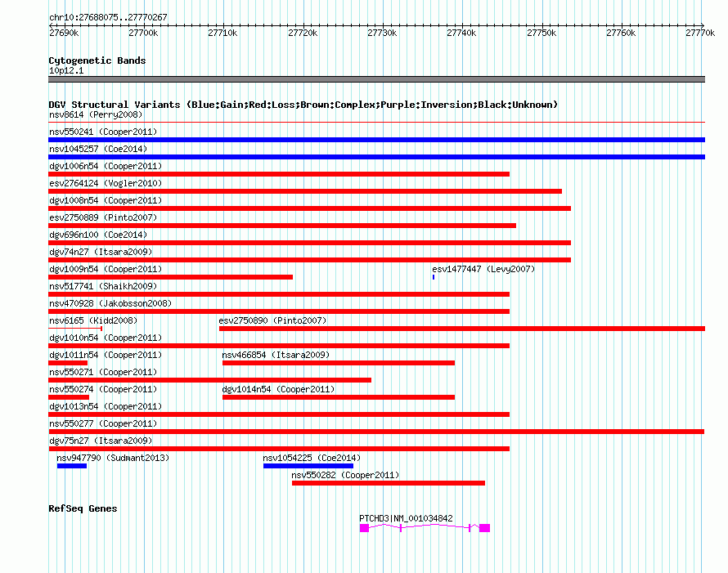Open the PTCHD3|NM_001034842 gene label
This screenshot has height=573, width=728.
406,518
